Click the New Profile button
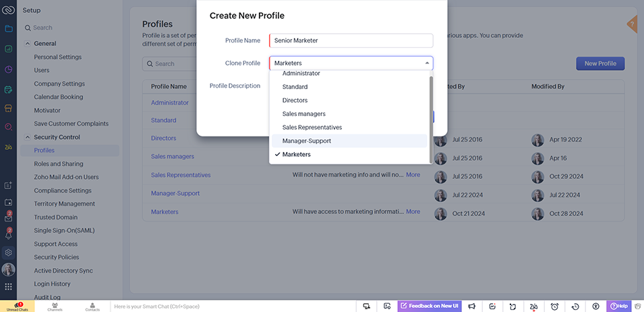Screen dimensions: 644x312 click(600, 63)
